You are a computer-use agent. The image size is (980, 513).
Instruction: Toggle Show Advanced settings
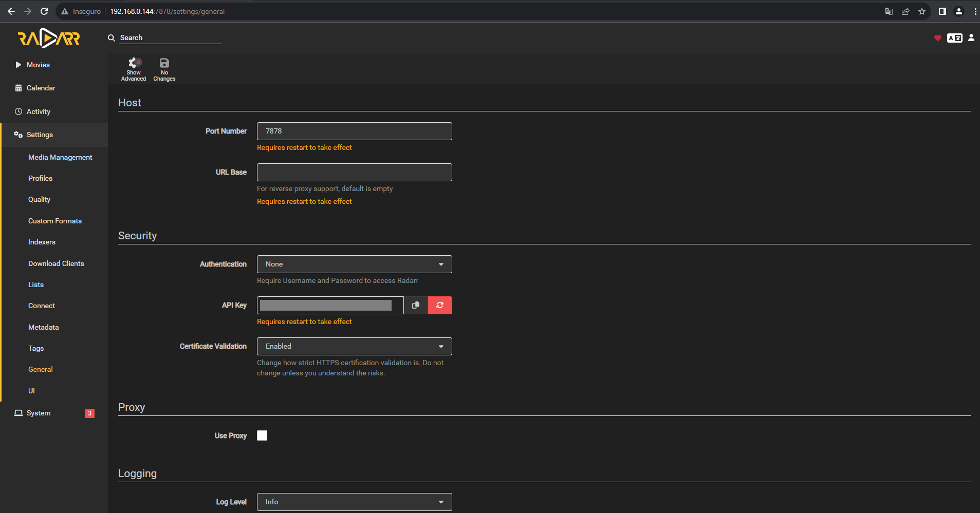pyautogui.click(x=134, y=69)
